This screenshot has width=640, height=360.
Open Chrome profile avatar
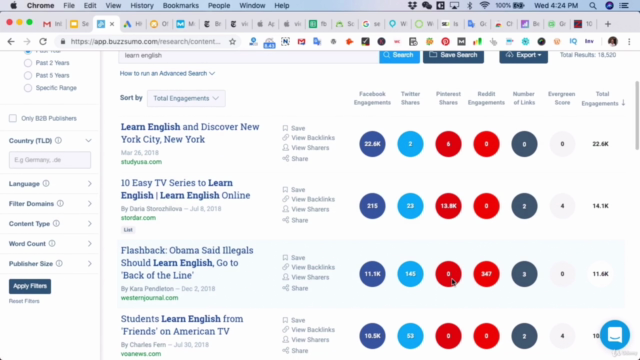612,42
